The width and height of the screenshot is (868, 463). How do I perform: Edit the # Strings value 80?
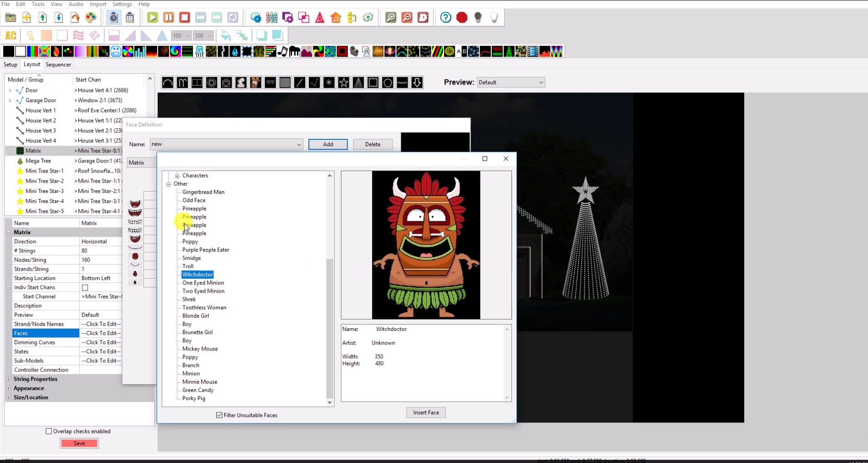[101, 251]
